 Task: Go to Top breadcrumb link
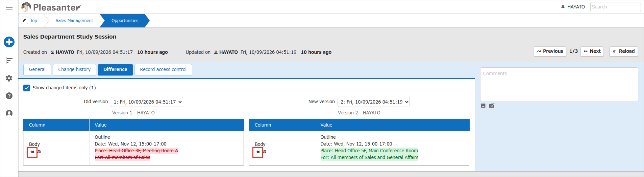pos(33,21)
